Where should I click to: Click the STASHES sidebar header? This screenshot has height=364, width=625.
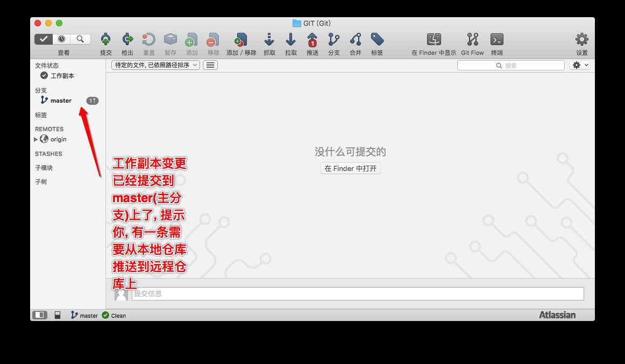[x=48, y=154]
